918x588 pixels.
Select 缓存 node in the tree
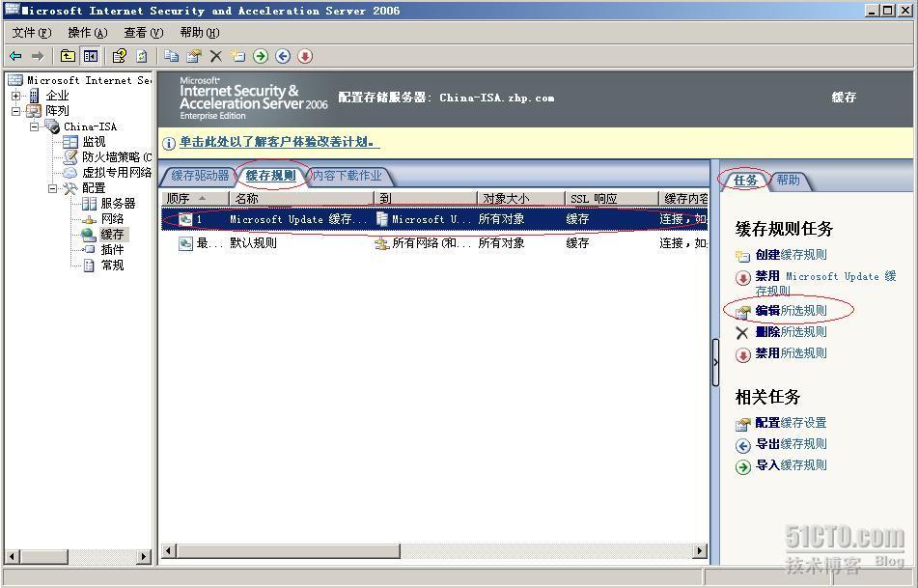tap(112, 235)
